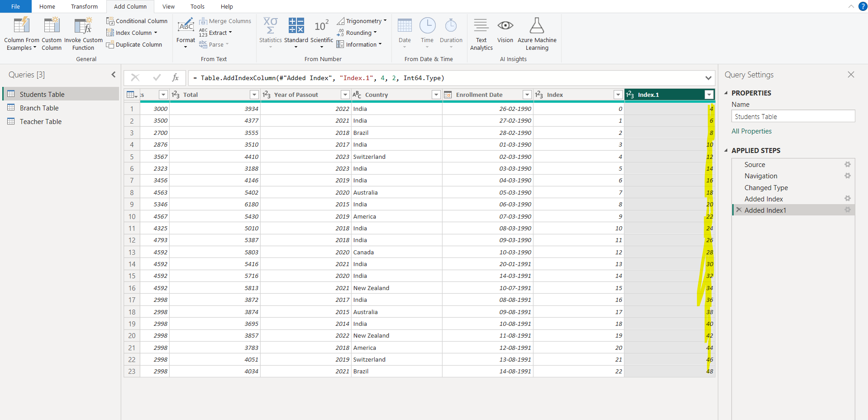Open the Conditional Column dialog
The height and width of the screenshot is (420, 868).
click(x=137, y=21)
